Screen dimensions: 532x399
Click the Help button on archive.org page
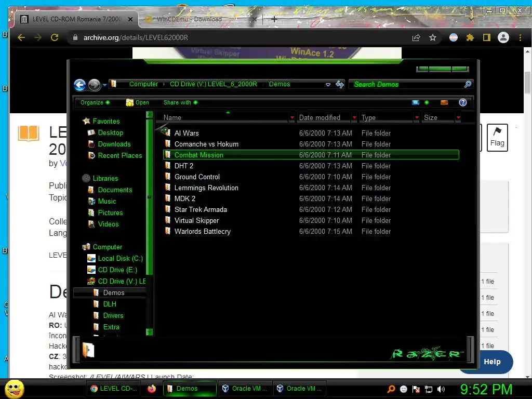(492, 362)
